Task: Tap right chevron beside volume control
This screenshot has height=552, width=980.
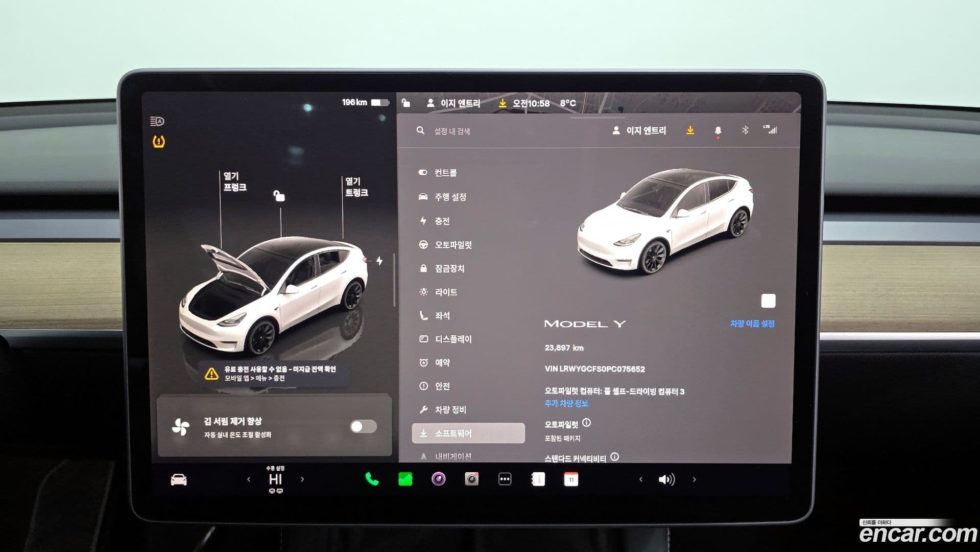Action: pyautogui.click(x=695, y=479)
